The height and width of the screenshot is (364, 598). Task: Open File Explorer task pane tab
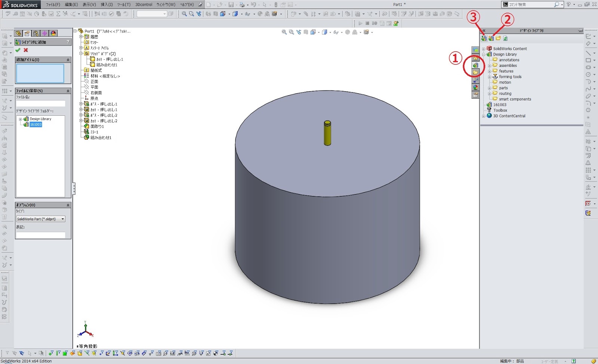(x=475, y=72)
